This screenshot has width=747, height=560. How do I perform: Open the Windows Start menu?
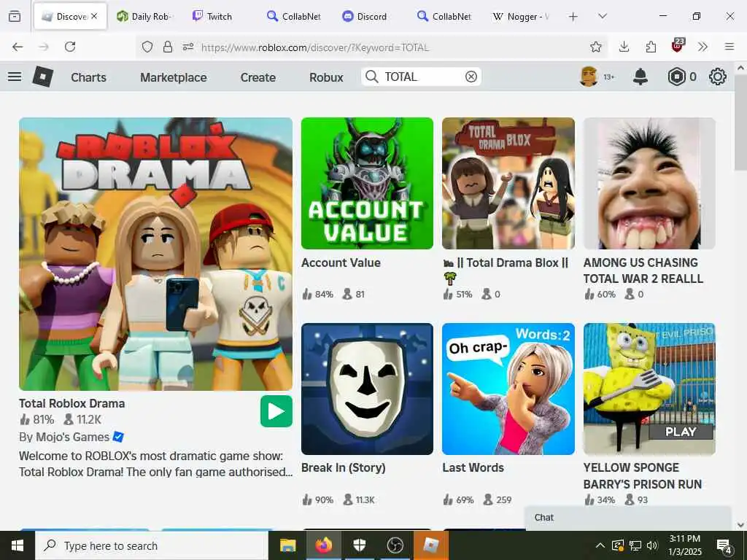pos(18,545)
